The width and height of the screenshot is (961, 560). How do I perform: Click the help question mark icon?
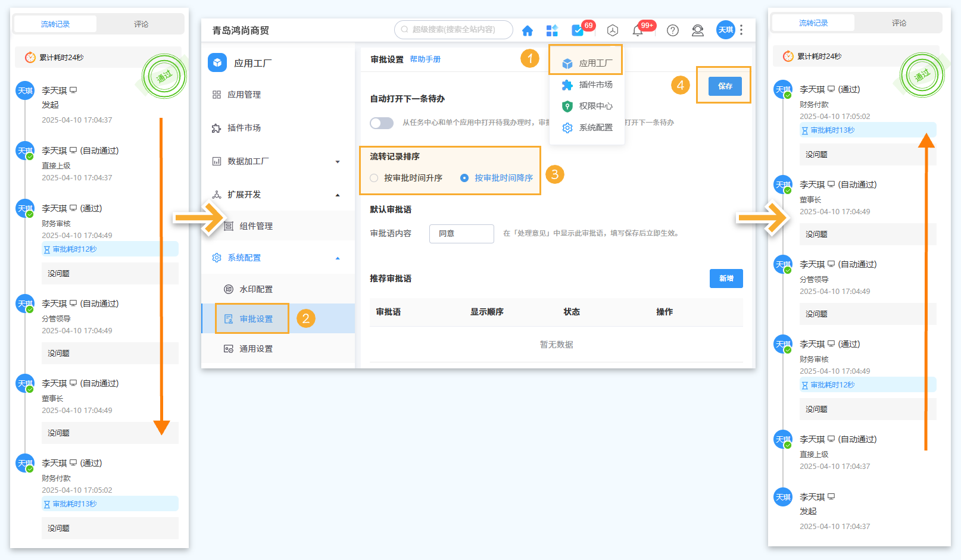point(672,30)
